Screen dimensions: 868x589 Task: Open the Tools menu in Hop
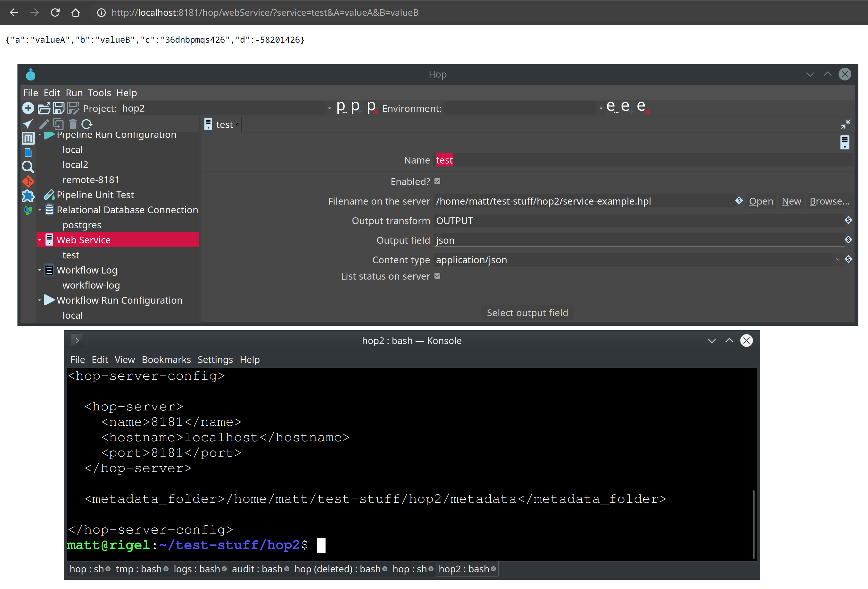point(99,93)
